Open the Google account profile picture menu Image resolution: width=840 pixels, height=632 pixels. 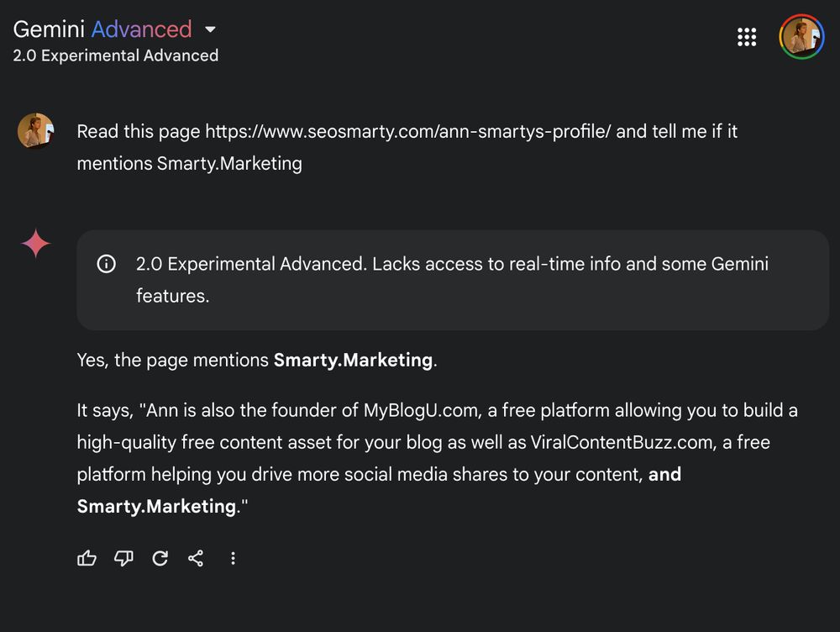pos(801,37)
